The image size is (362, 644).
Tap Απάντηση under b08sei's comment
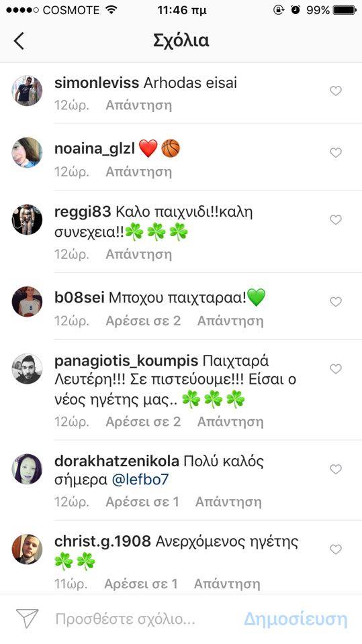click(230, 321)
